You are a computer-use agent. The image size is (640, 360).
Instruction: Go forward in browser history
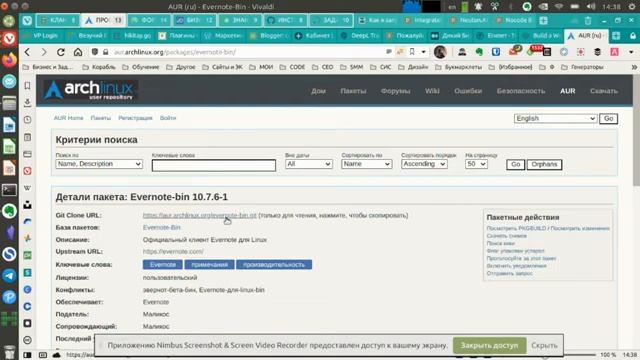pos(44,52)
